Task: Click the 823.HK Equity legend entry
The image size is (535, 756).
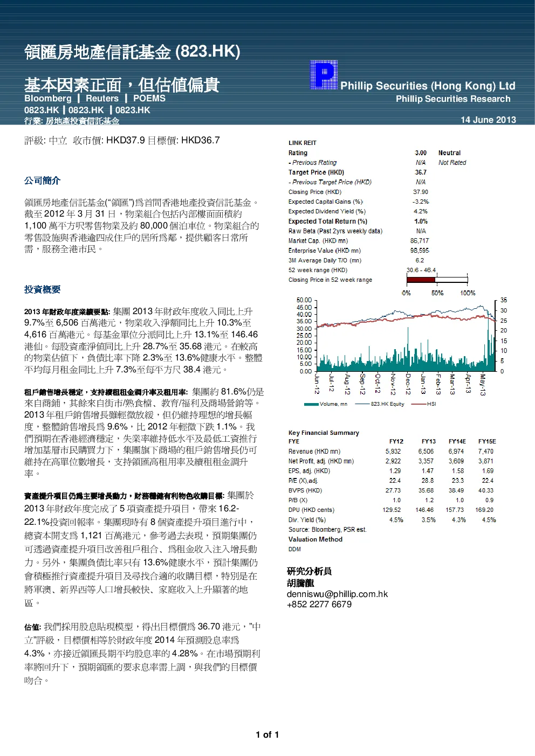Action: tap(380, 404)
